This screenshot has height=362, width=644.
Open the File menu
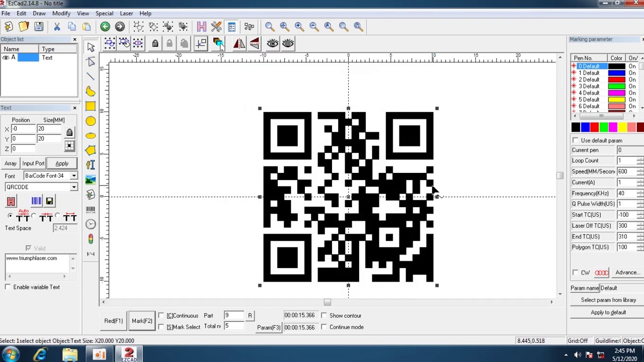[x=6, y=14]
